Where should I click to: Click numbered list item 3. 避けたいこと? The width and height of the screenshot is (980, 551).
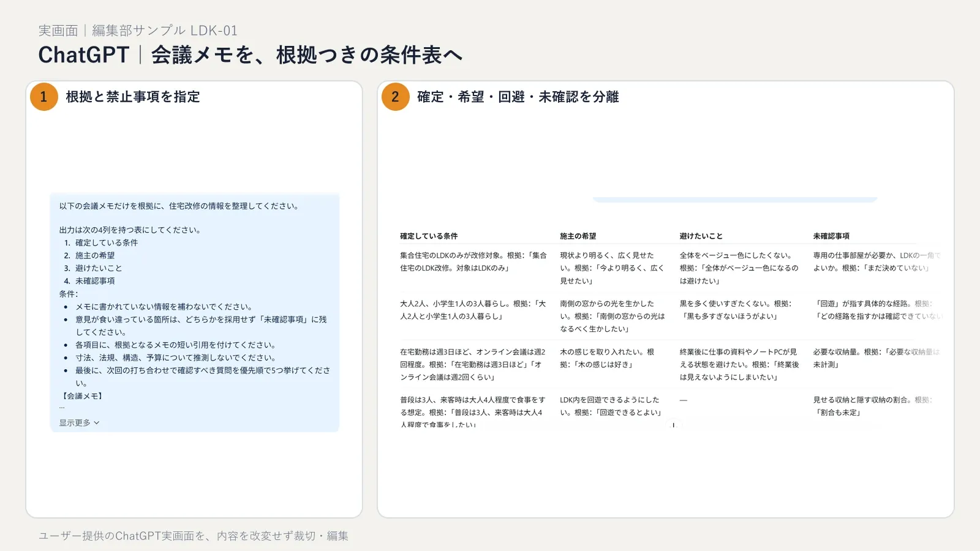(93, 268)
